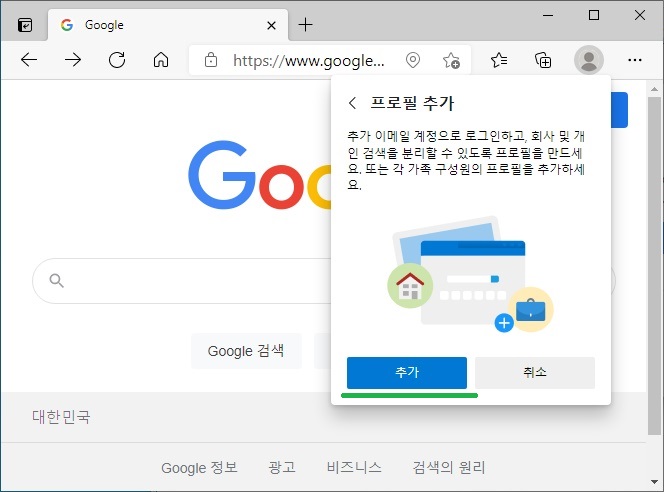The height and width of the screenshot is (492, 664).
Task: Click the Google logo image
Action: click(x=260, y=175)
